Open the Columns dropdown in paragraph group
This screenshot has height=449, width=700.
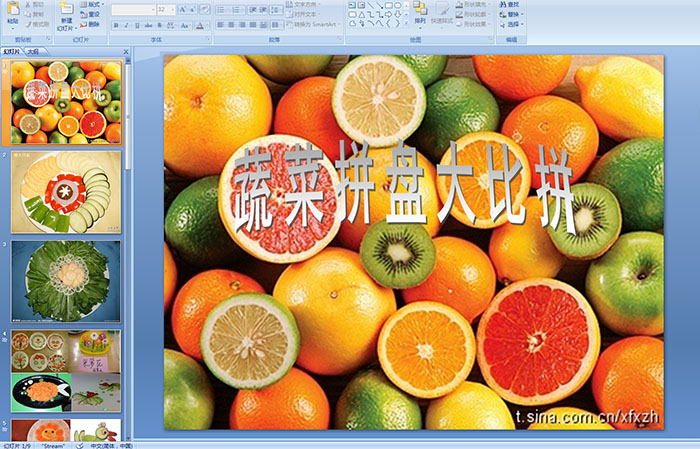click(x=277, y=25)
